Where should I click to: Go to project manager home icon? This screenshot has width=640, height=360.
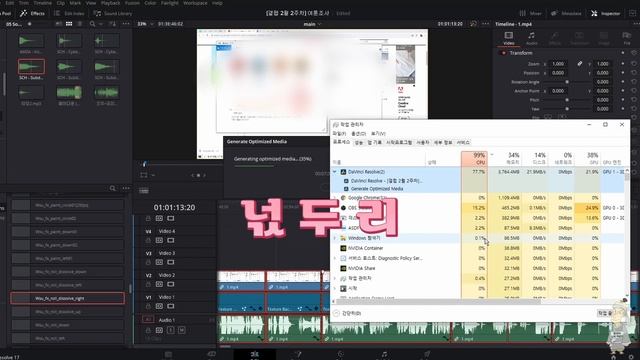(x=613, y=357)
